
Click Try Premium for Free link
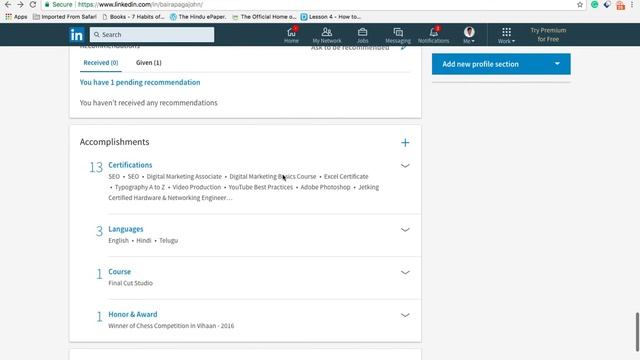548,35
